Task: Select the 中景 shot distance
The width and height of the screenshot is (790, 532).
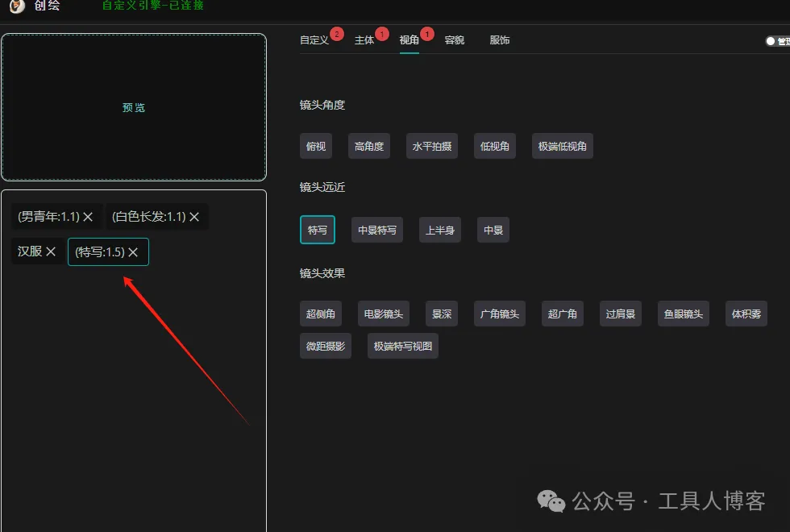Action: pyautogui.click(x=493, y=230)
